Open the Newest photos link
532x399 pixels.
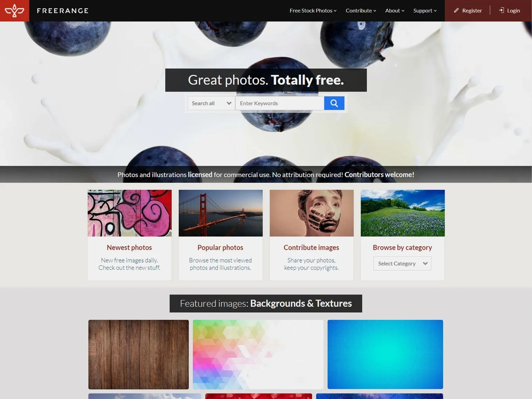pyautogui.click(x=129, y=247)
